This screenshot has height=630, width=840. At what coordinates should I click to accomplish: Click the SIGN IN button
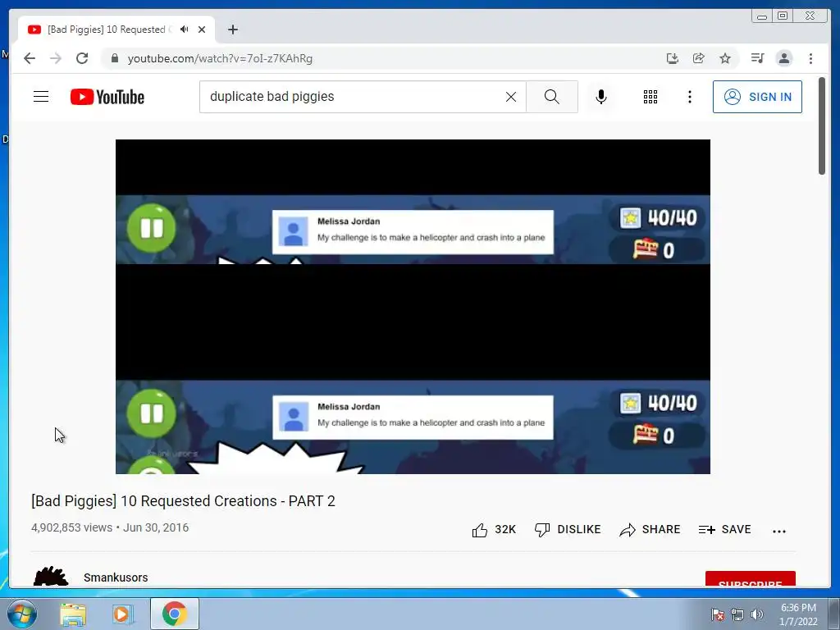pos(757,97)
